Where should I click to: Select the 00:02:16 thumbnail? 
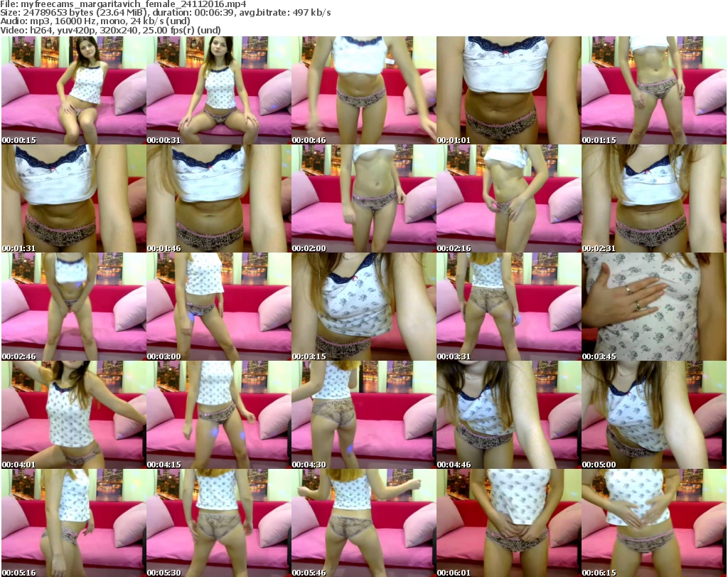pyautogui.click(x=509, y=198)
